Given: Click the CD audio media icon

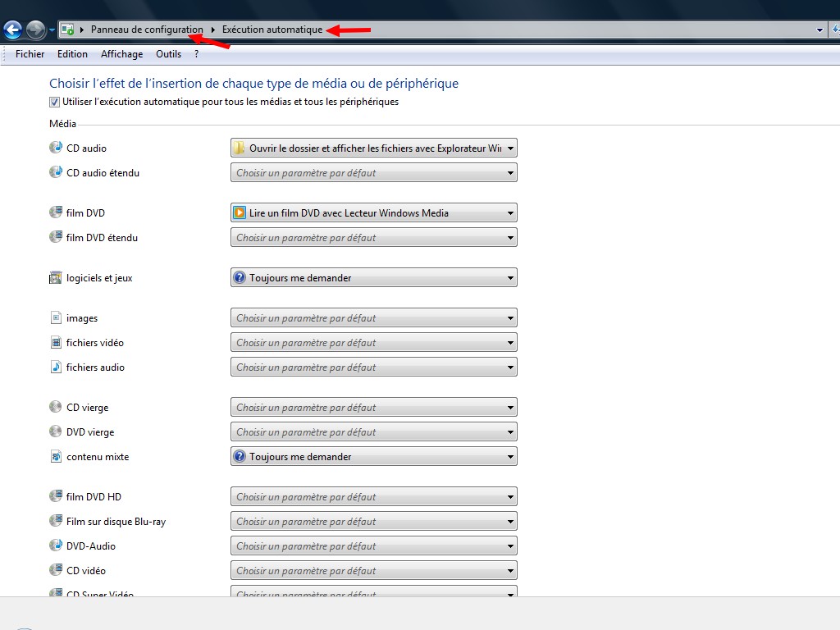Looking at the screenshot, I should pyautogui.click(x=56, y=148).
